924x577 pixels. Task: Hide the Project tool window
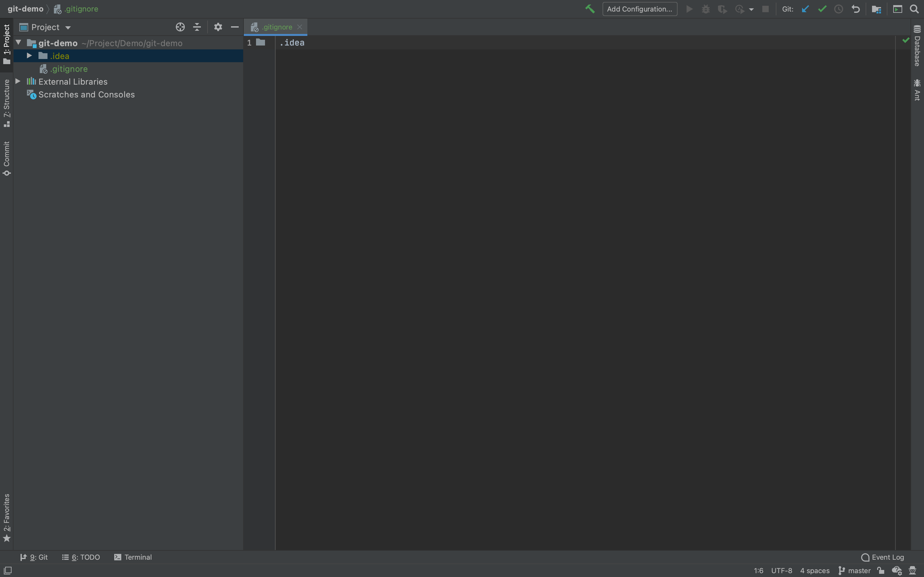click(235, 27)
